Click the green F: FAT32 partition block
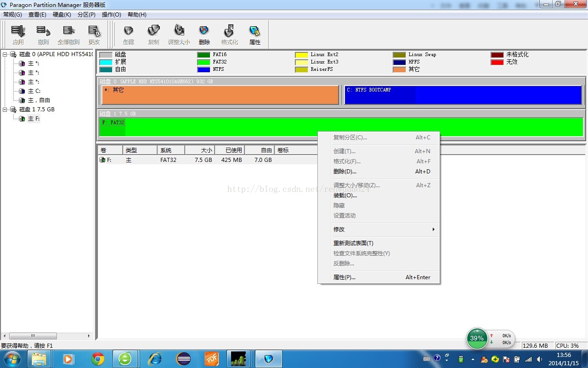The width and height of the screenshot is (588, 368). tap(341, 127)
